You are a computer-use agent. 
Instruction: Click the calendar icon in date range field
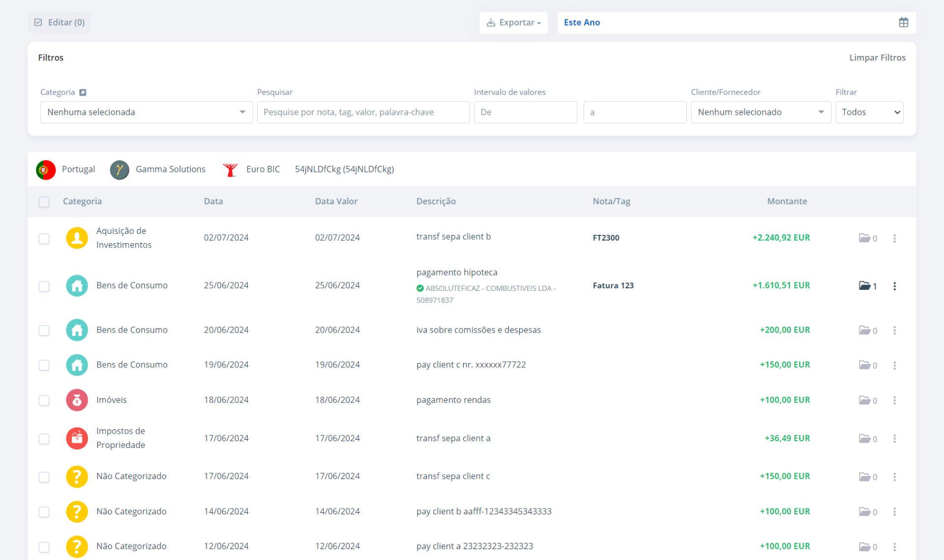[x=903, y=23]
